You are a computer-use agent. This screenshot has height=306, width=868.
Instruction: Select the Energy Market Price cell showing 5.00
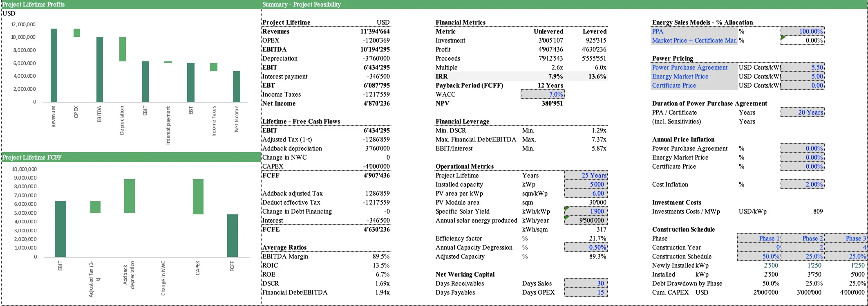(x=802, y=76)
